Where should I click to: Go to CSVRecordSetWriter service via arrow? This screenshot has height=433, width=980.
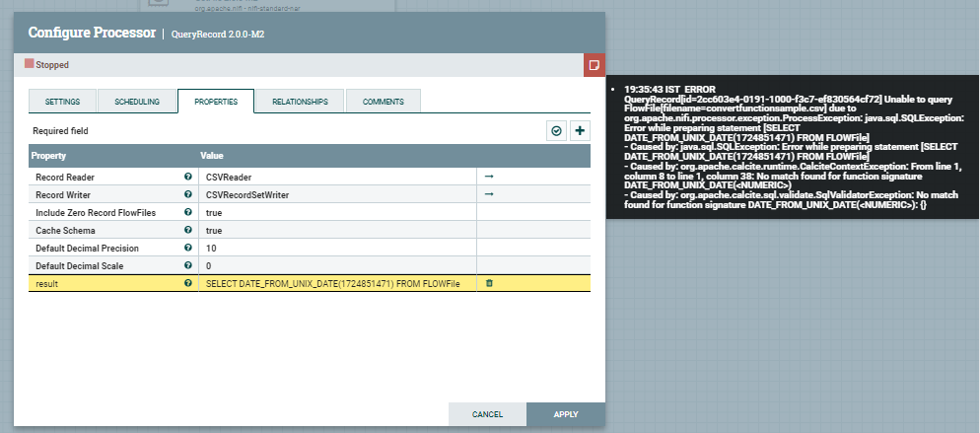tap(489, 194)
